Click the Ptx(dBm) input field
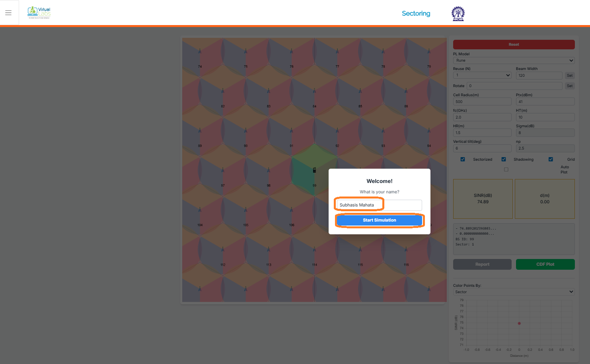This screenshot has height=364, width=590. click(x=545, y=102)
